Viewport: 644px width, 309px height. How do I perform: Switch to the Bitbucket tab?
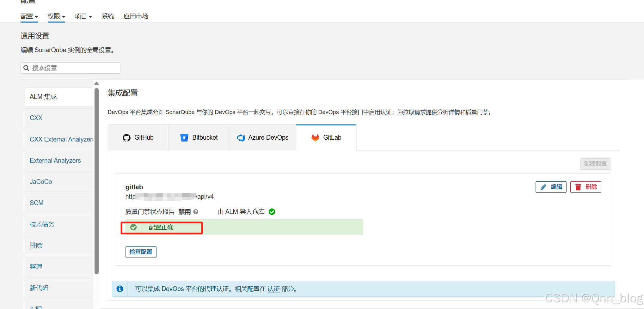(199, 137)
